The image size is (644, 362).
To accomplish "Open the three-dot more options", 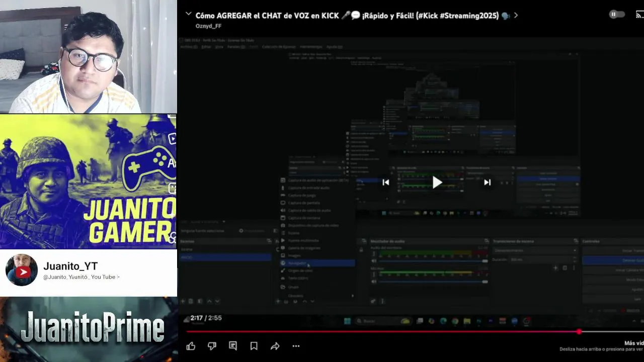I will point(296,346).
